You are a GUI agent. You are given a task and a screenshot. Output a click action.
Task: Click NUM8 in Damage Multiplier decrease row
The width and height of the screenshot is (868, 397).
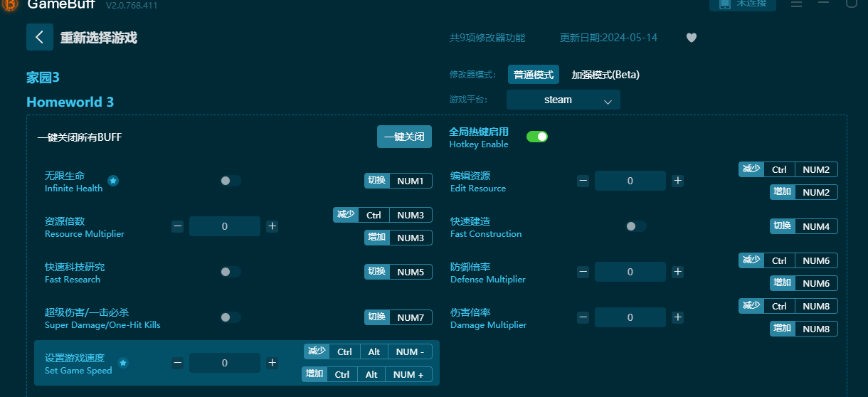816,306
